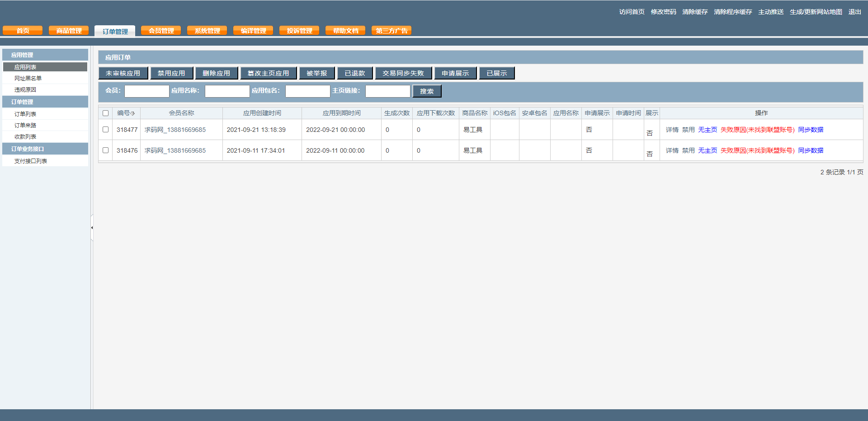Collapse the left sidebar using splitter arrow
The height and width of the screenshot is (421, 868).
pyautogui.click(x=92, y=228)
